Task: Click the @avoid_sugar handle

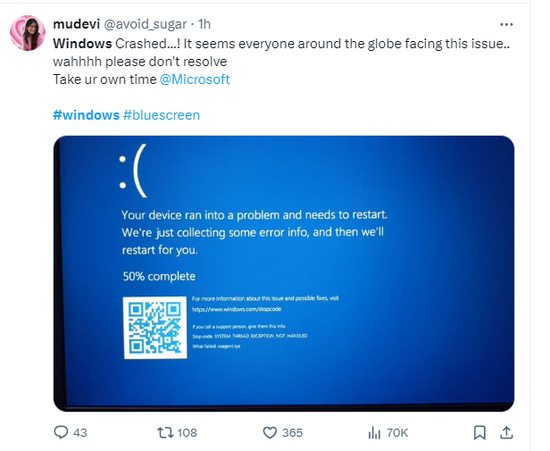Action: tap(145, 24)
